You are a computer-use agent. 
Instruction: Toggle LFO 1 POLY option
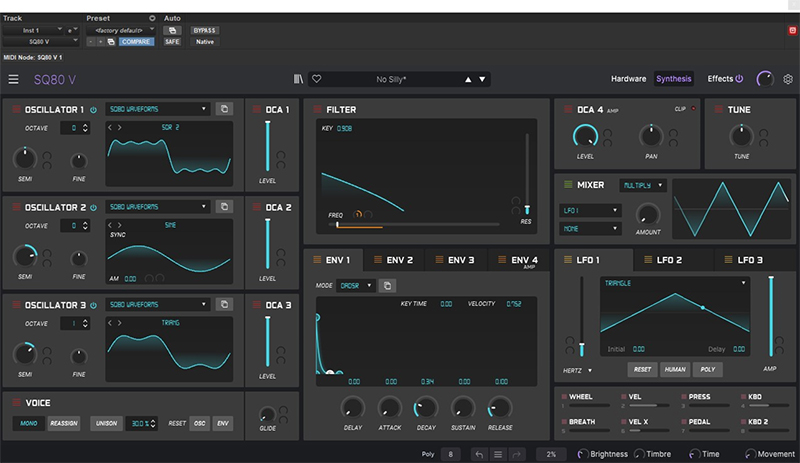point(708,369)
